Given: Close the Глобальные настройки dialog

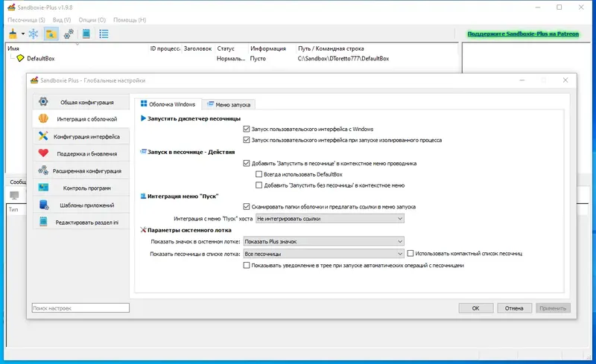Looking at the screenshot, I should (565, 80).
